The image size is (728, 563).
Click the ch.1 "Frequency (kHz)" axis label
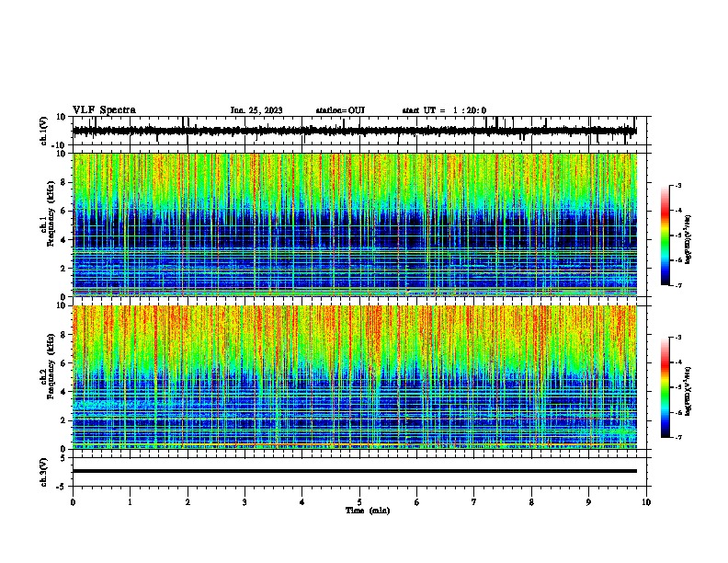point(51,214)
